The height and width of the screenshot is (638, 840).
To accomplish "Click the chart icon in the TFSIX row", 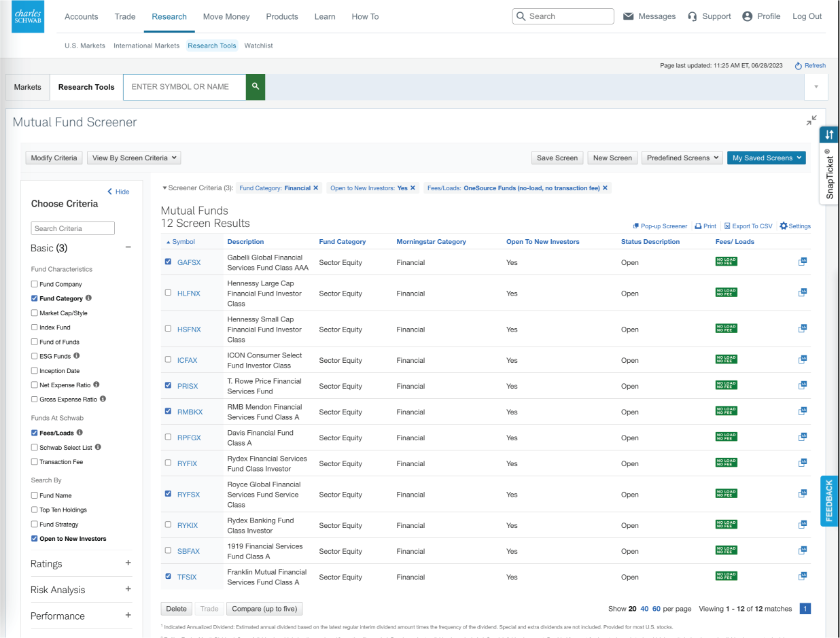I will point(803,576).
